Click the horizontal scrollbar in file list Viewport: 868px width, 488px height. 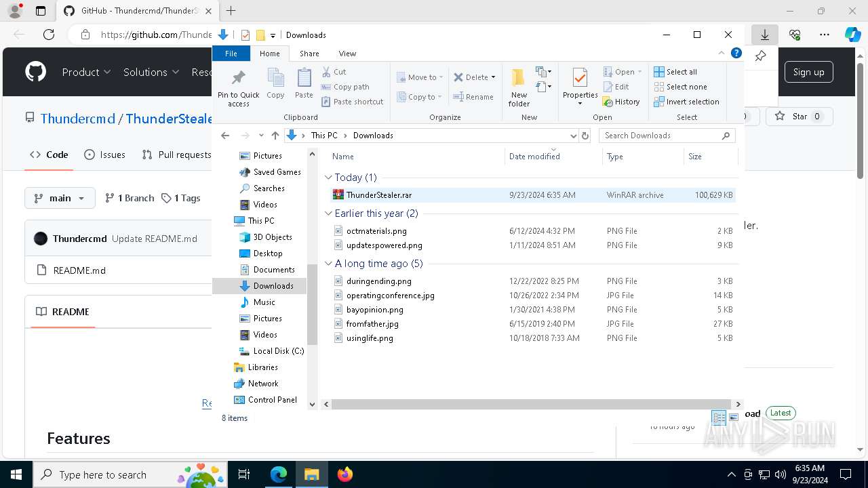coord(532,404)
